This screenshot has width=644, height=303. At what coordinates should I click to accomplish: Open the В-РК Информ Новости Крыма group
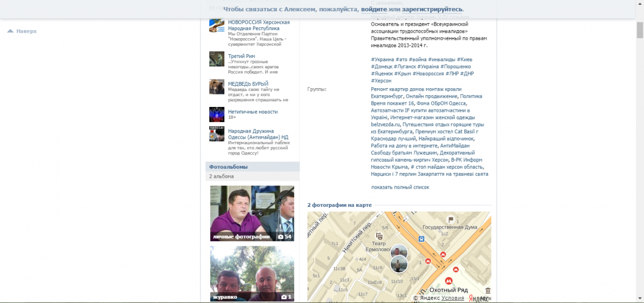pyautogui.click(x=427, y=163)
